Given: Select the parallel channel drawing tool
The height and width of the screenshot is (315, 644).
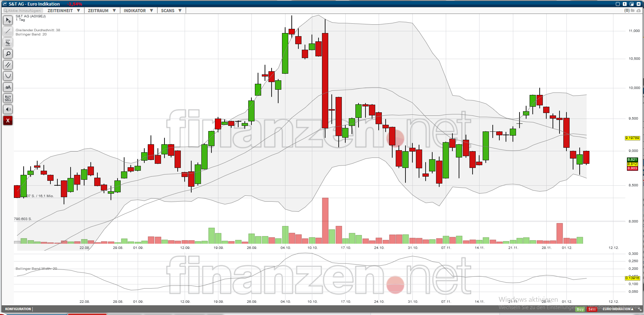Looking at the screenshot, I should pyautogui.click(x=8, y=65).
